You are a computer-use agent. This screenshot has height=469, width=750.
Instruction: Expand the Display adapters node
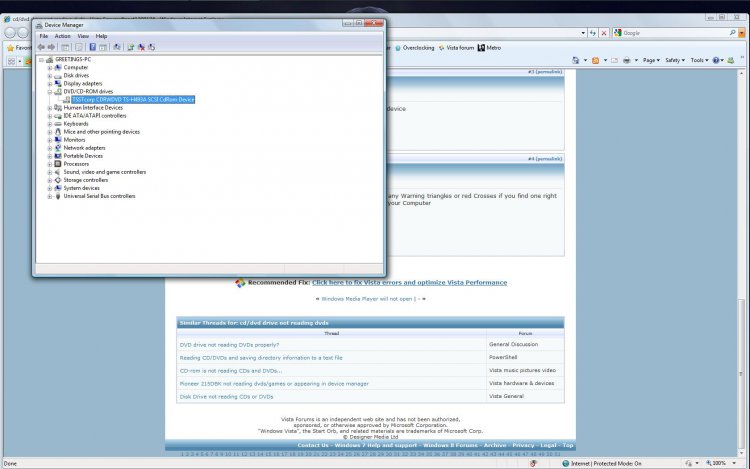[50, 84]
